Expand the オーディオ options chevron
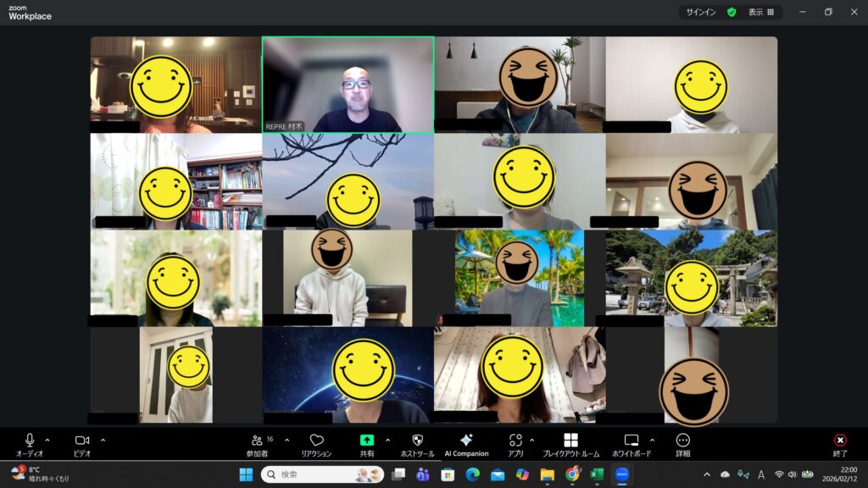This screenshot has height=488, width=868. 47,440
